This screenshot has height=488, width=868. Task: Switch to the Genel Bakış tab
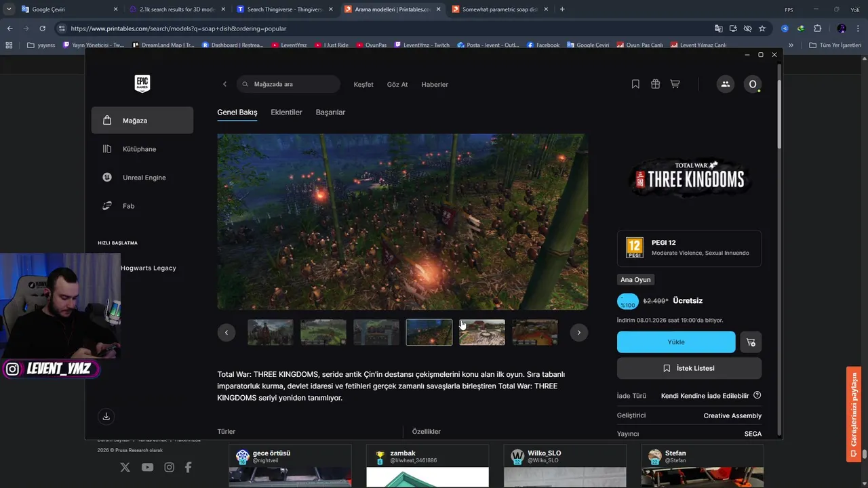[237, 113]
